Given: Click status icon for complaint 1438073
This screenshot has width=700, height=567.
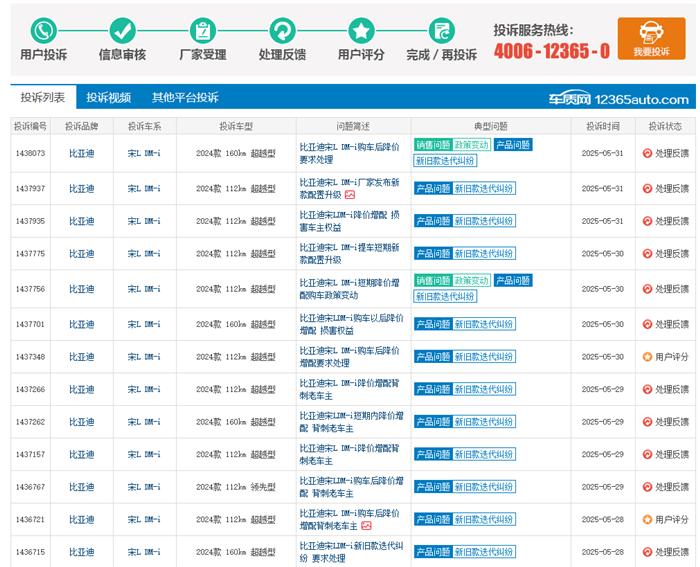Looking at the screenshot, I should tap(647, 153).
